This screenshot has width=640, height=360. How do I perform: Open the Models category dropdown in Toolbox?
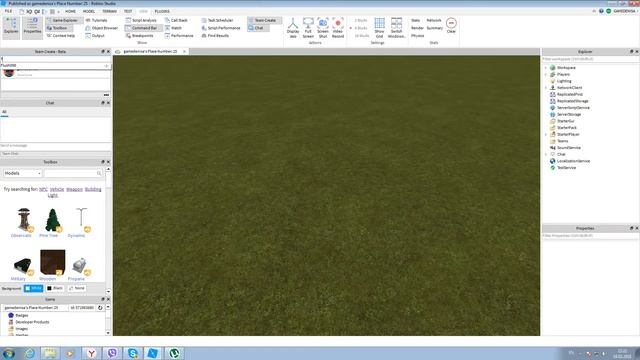click(22, 173)
